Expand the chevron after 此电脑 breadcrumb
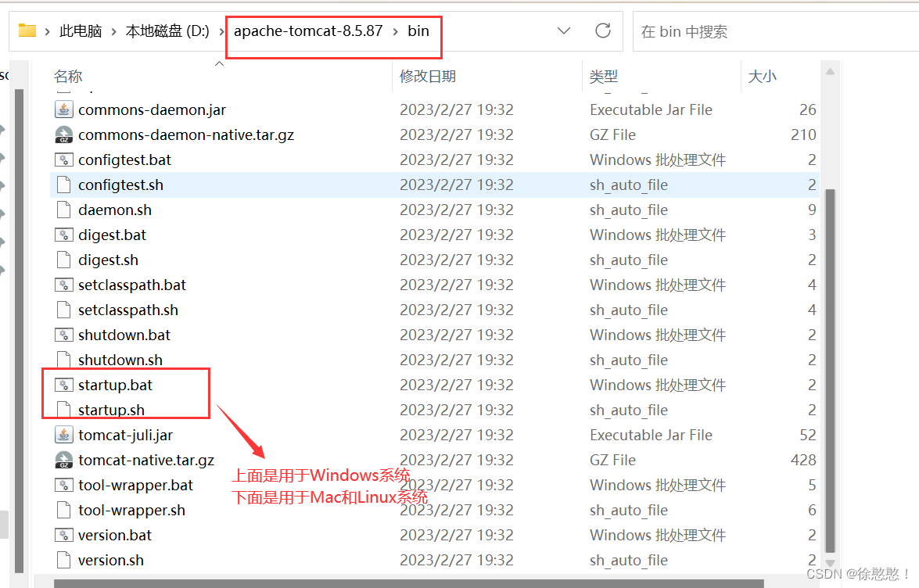 pos(114,31)
